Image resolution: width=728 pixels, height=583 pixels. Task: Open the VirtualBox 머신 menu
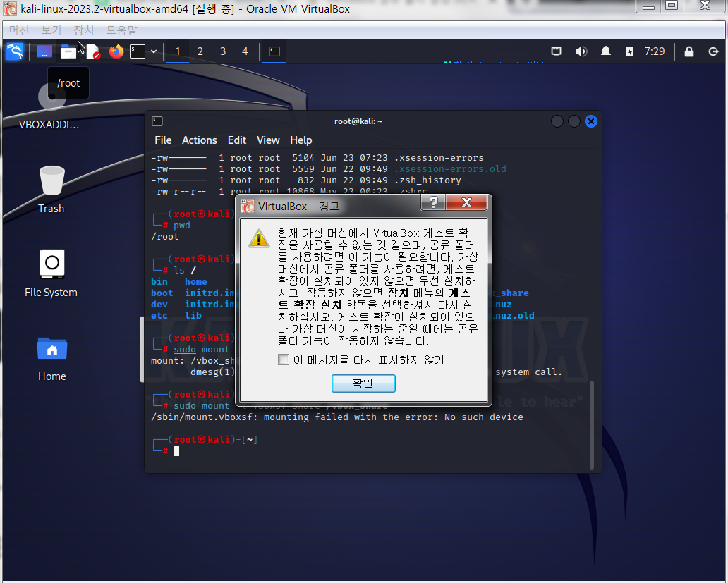pyautogui.click(x=19, y=30)
